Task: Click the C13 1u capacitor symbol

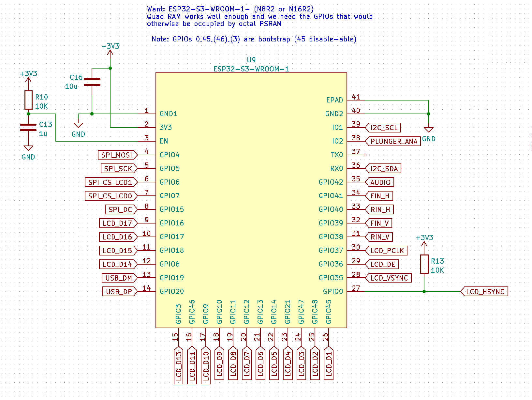Action: 28,128
